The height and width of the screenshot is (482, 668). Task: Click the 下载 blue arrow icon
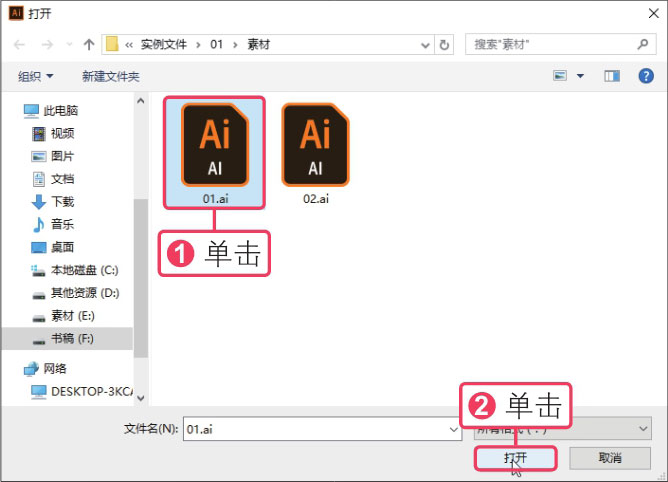pyautogui.click(x=39, y=202)
